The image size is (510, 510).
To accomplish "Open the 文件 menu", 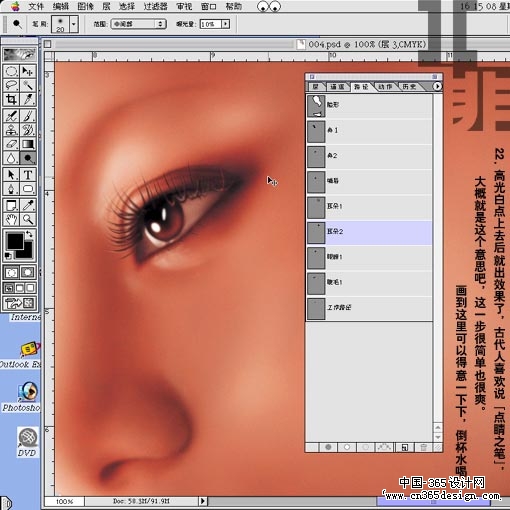I will point(36,6).
